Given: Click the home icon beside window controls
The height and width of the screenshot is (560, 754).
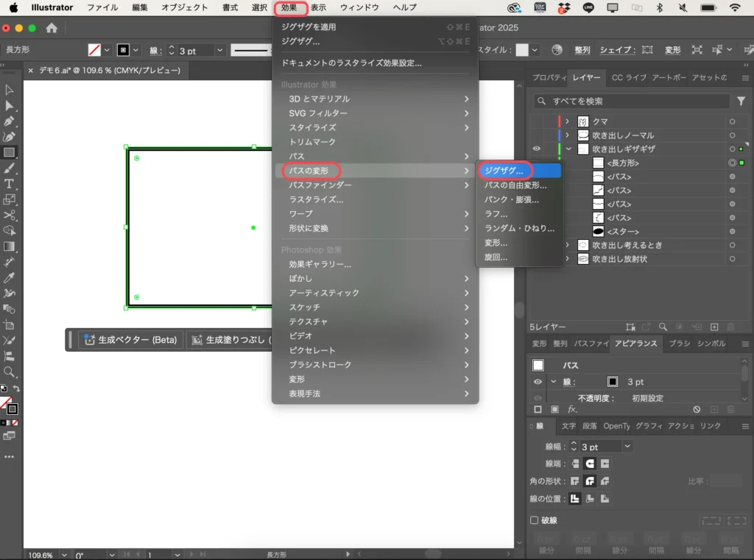Looking at the screenshot, I should point(52,29).
